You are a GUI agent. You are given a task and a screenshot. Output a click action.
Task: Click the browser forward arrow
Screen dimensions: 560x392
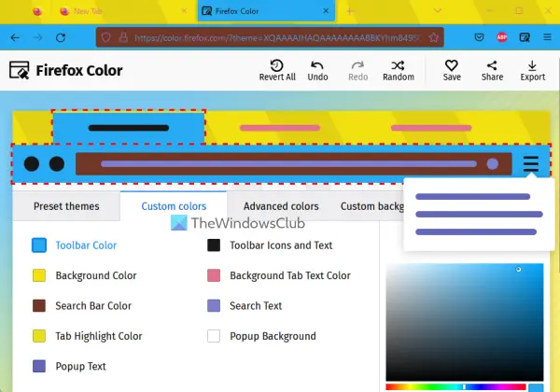(38, 37)
